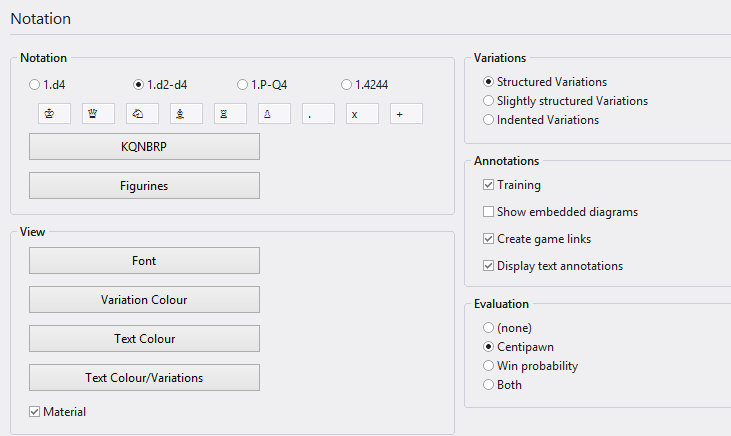Enable Show embedded diagrams
Screen dimensions: 731x436
pyautogui.click(x=488, y=212)
